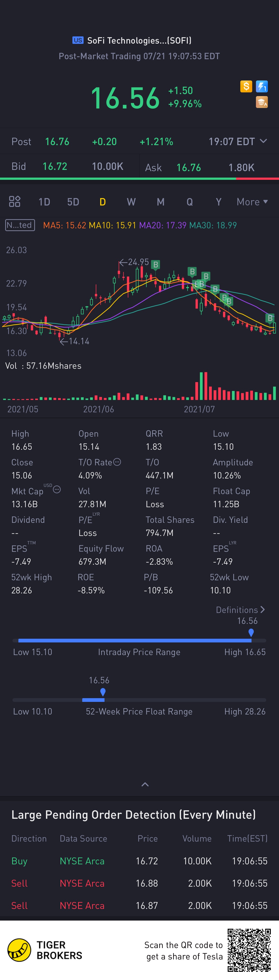
Task: Click the bid/ask ratio bar
Action: click(139, 178)
